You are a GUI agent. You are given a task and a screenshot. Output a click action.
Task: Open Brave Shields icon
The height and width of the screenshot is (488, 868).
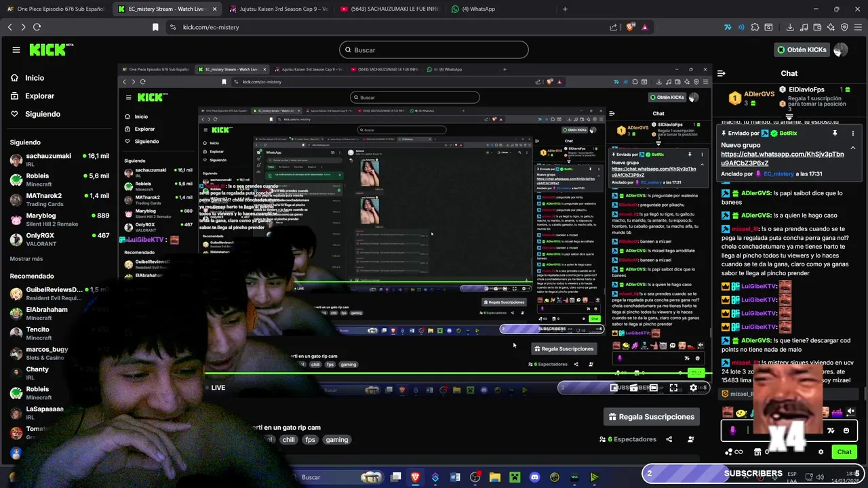pos(631,27)
